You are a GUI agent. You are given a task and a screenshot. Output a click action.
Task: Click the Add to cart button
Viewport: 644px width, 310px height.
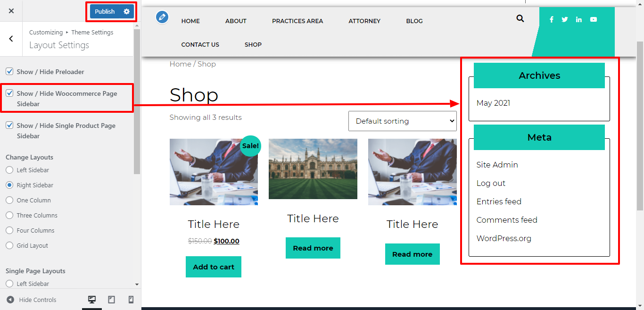(x=214, y=267)
